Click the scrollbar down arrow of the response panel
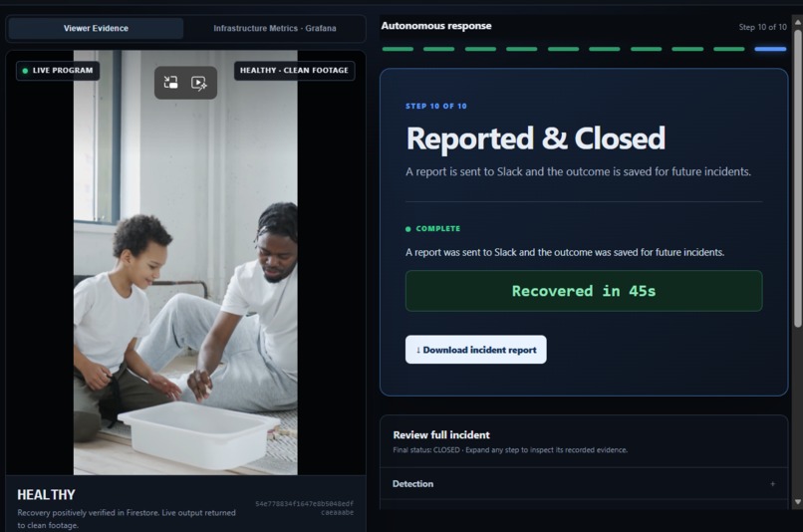Viewport: 803px width, 532px height. click(798, 502)
